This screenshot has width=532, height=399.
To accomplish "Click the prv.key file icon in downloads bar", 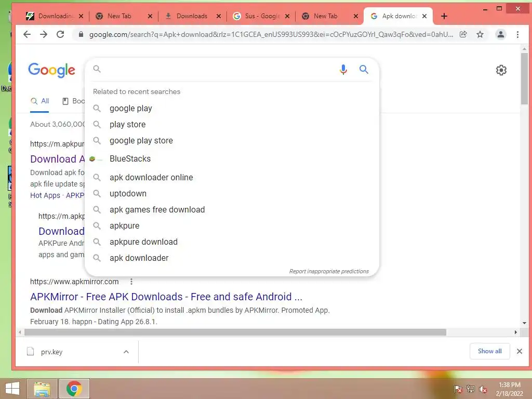I will click(x=31, y=352).
